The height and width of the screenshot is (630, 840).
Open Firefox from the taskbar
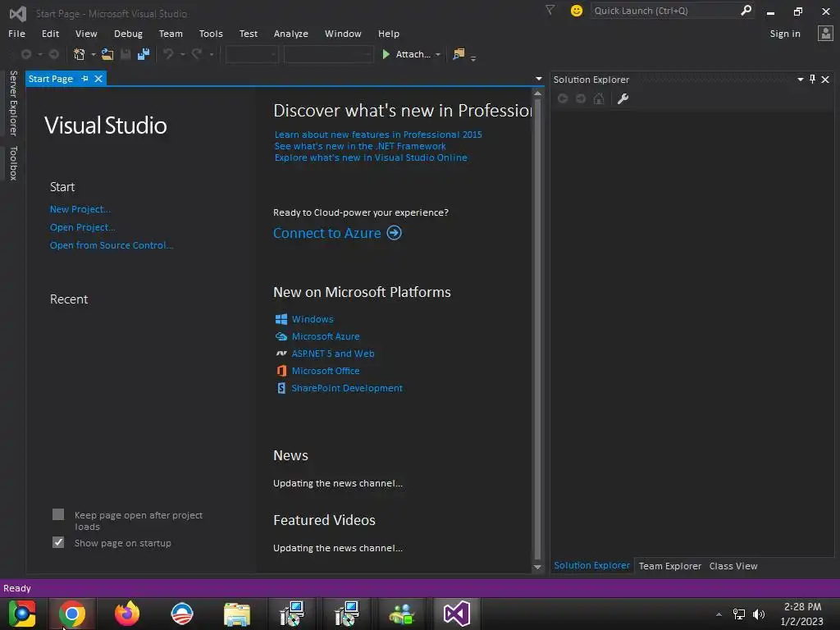(x=127, y=614)
